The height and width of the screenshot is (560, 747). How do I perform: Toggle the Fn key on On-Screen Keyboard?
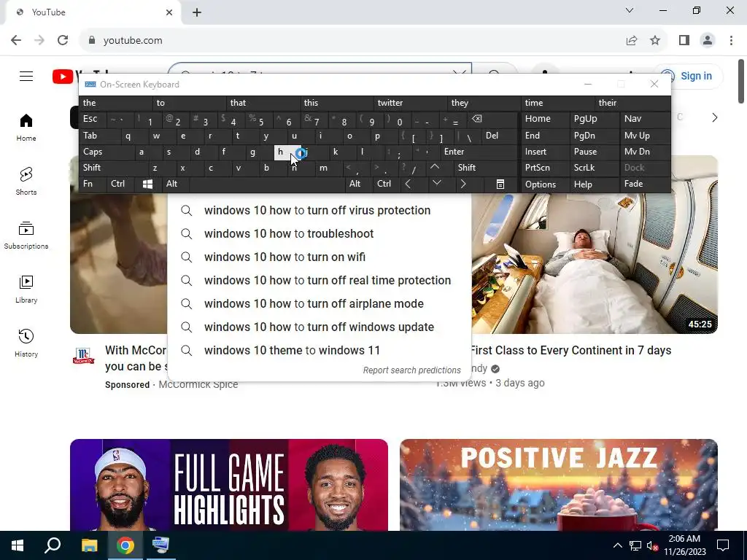point(93,184)
